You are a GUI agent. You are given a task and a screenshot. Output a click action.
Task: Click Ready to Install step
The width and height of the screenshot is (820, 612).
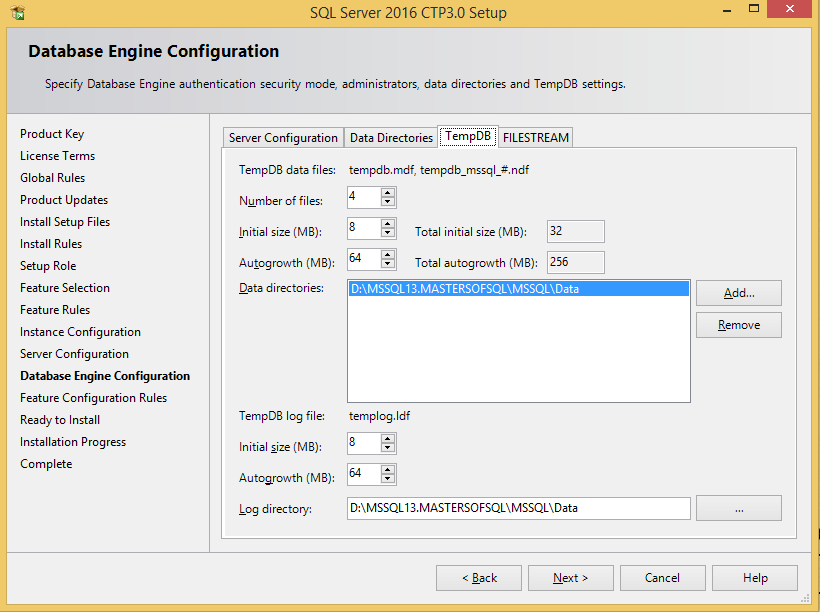(60, 420)
